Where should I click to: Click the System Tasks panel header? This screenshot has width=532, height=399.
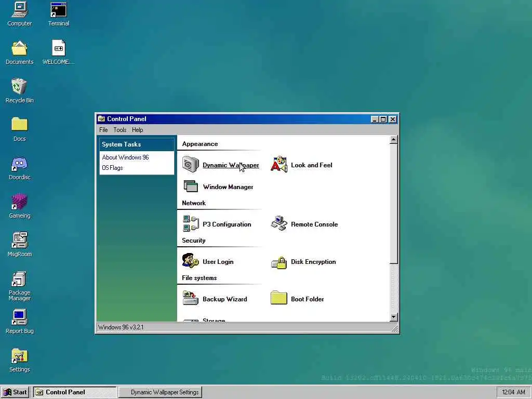point(137,144)
